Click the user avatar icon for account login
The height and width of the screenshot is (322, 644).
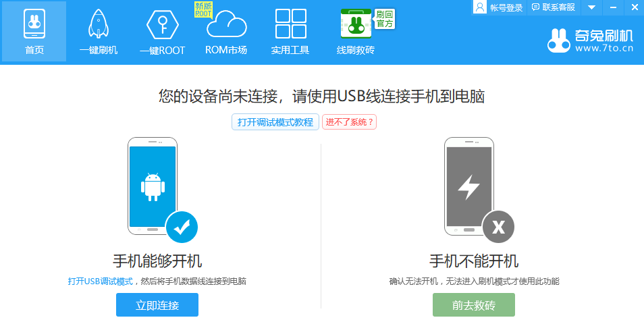pos(480,7)
